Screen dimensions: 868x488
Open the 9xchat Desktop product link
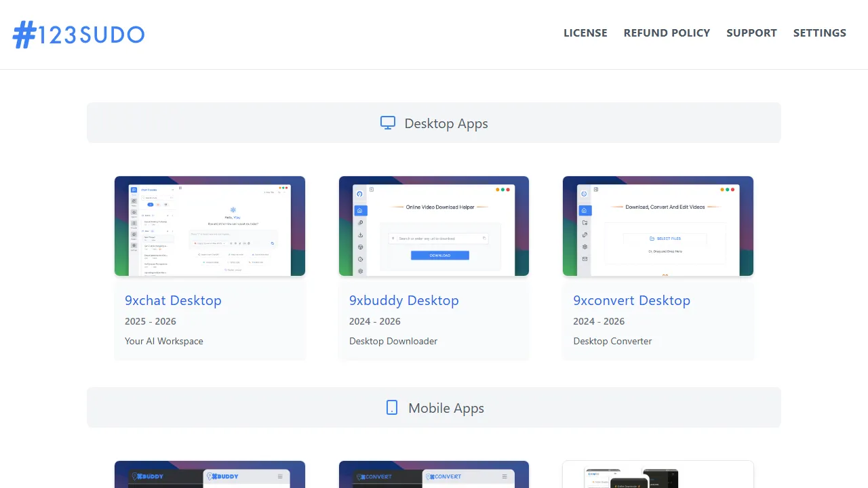coord(173,300)
